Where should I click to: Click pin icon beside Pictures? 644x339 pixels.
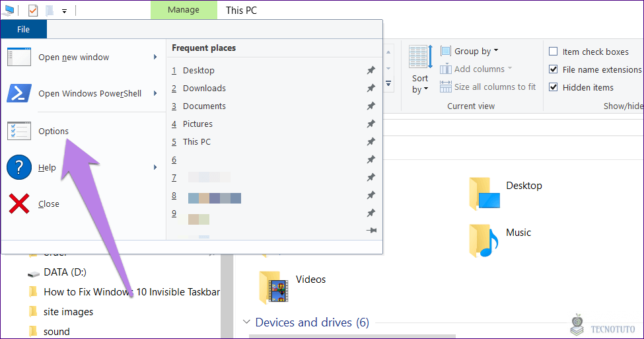coord(371,124)
